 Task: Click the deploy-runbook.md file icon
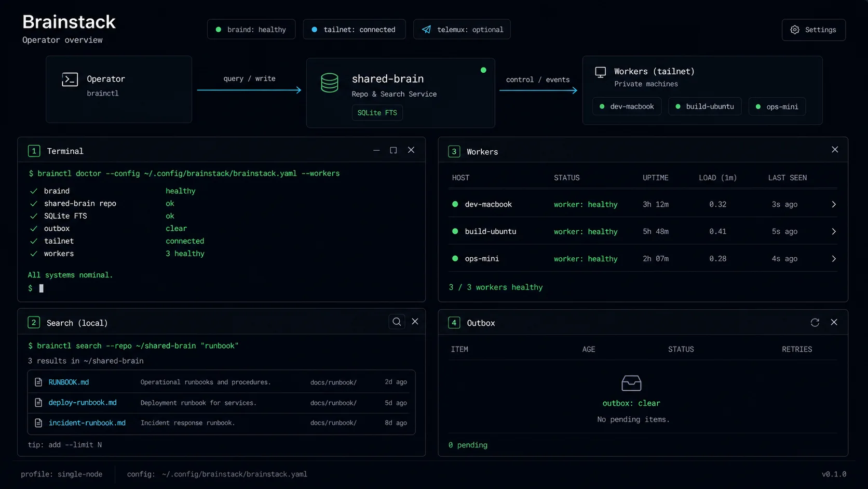pyautogui.click(x=38, y=403)
